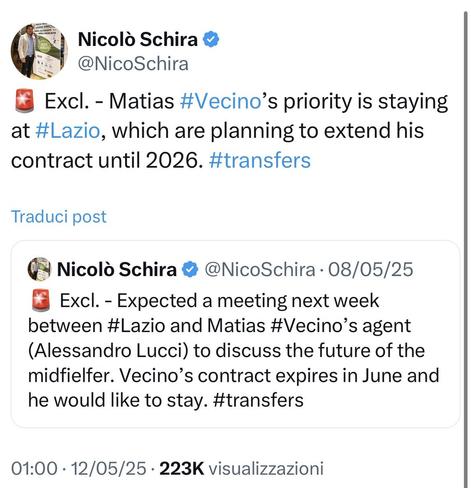The height and width of the screenshot is (488, 471).
Task: Open quoted post about Alessandro Lucci meeting
Action: [235, 334]
